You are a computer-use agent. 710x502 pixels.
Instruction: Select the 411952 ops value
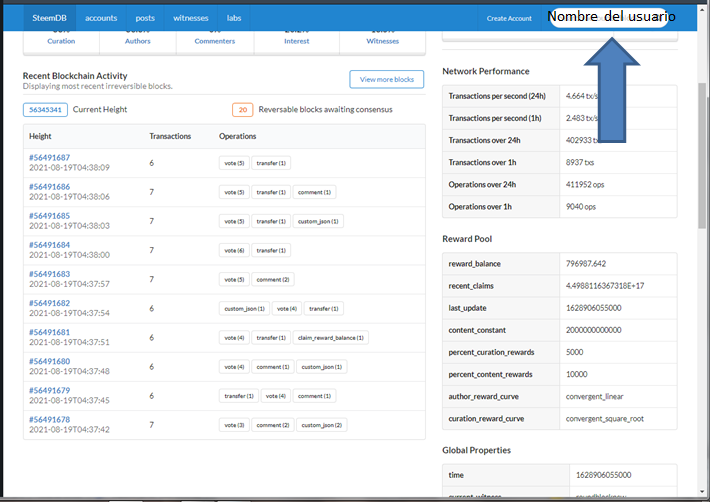pyautogui.click(x=585, y=184)
